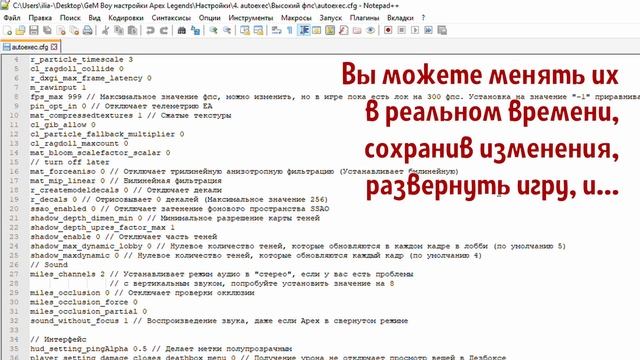Click the '// turn off later' comment

pyautogui.click(x=69, y=162)
